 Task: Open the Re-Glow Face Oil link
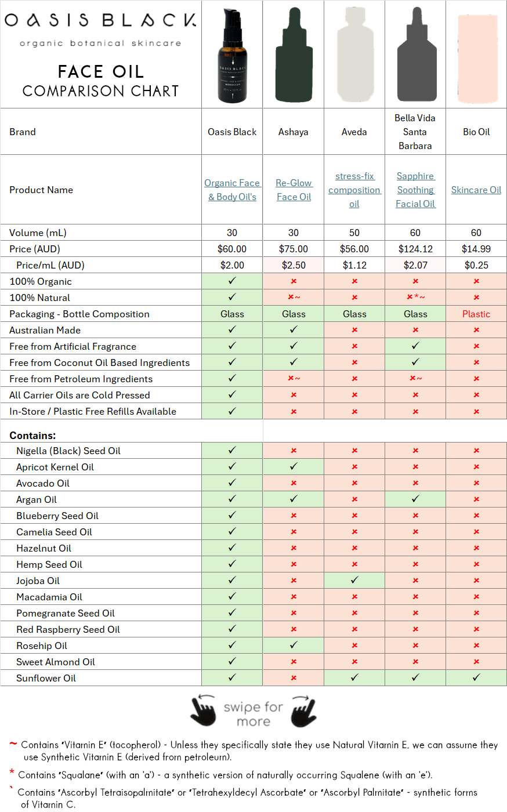[294, 190]
